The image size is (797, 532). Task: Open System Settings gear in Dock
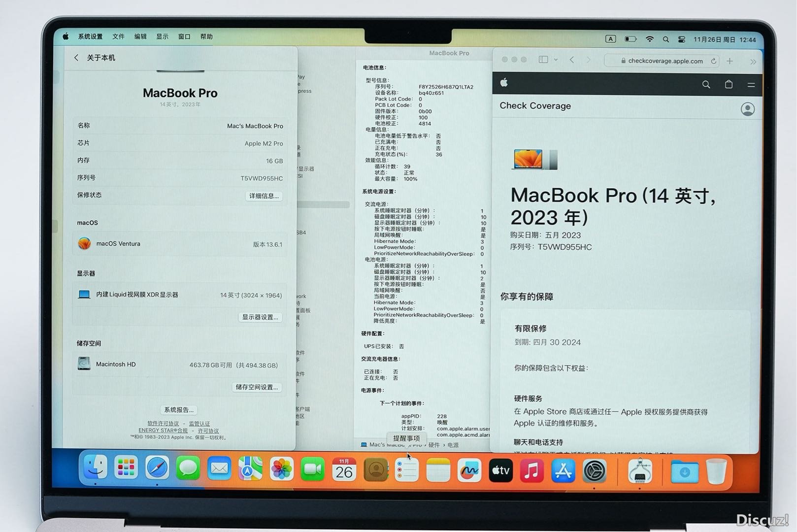[595, 471]
